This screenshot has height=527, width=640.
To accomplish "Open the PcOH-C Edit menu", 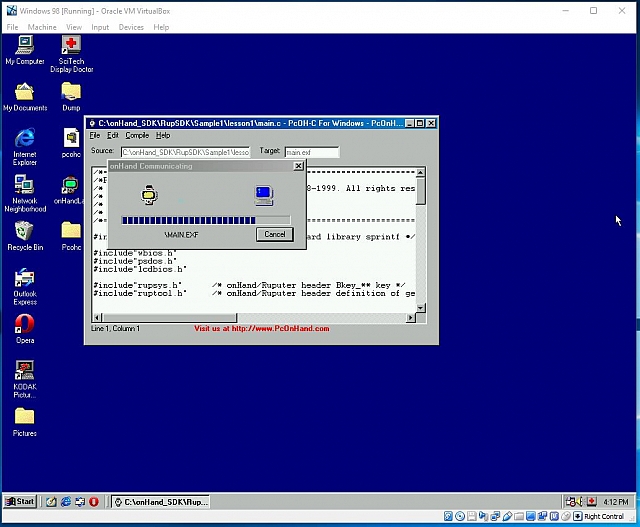I will 113,136.
